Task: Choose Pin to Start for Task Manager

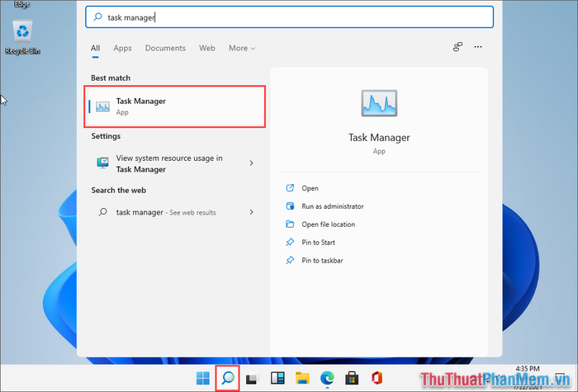Action: [318, 243]
